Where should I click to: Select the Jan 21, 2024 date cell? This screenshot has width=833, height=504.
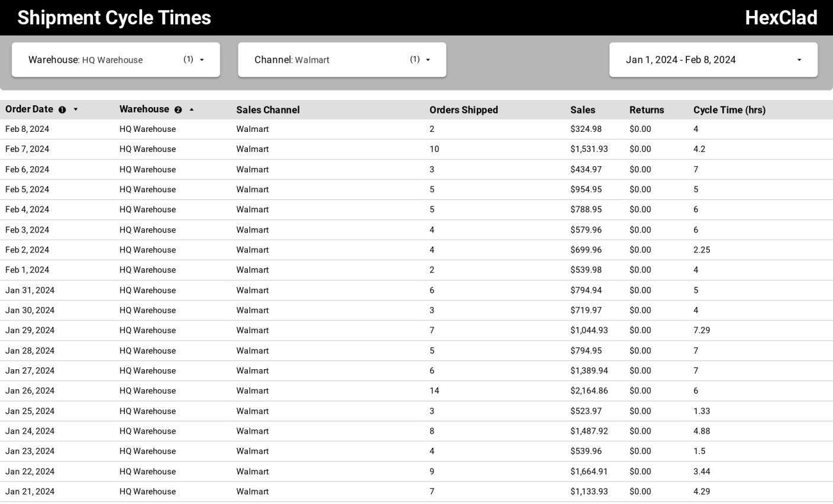(30, 492)
